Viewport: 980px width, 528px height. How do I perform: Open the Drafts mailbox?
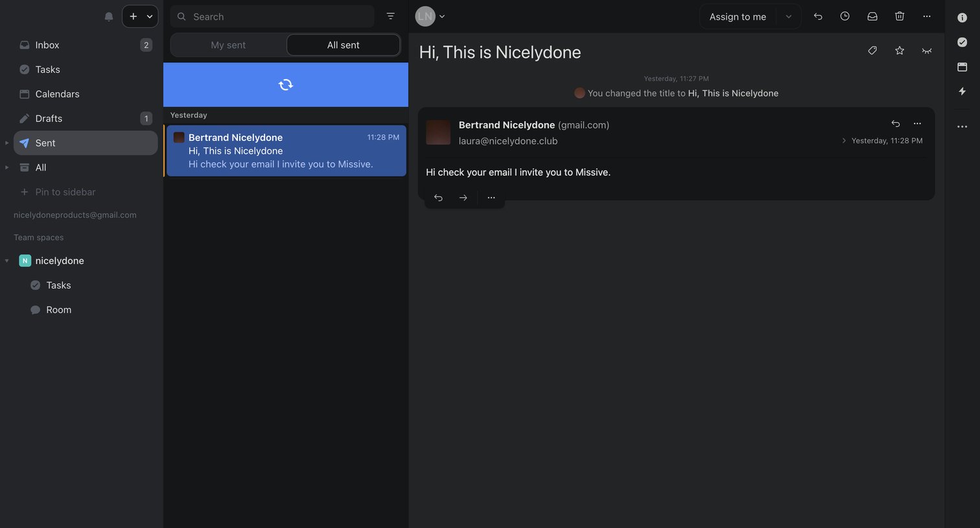click(x=86, y=119)
